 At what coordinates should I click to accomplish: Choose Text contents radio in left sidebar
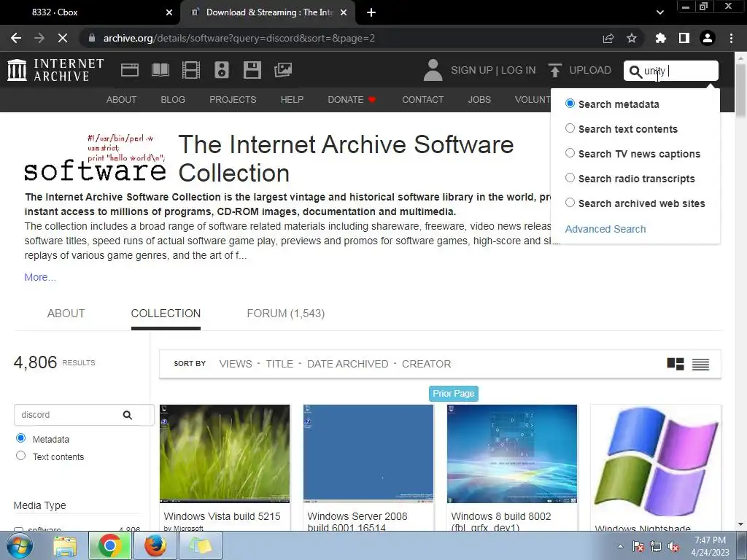click(21, 455)
